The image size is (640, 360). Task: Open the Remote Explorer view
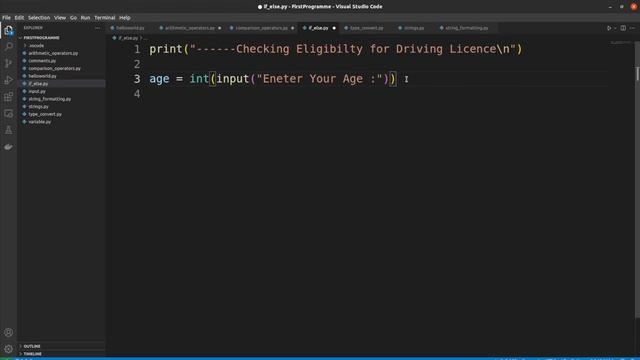point(8,113)
